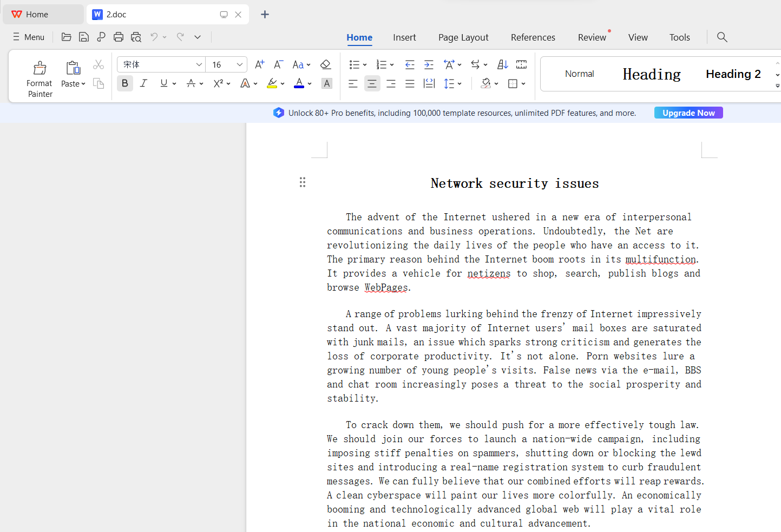Justify the text
The image size is (781, 532).
click(410, 83)
